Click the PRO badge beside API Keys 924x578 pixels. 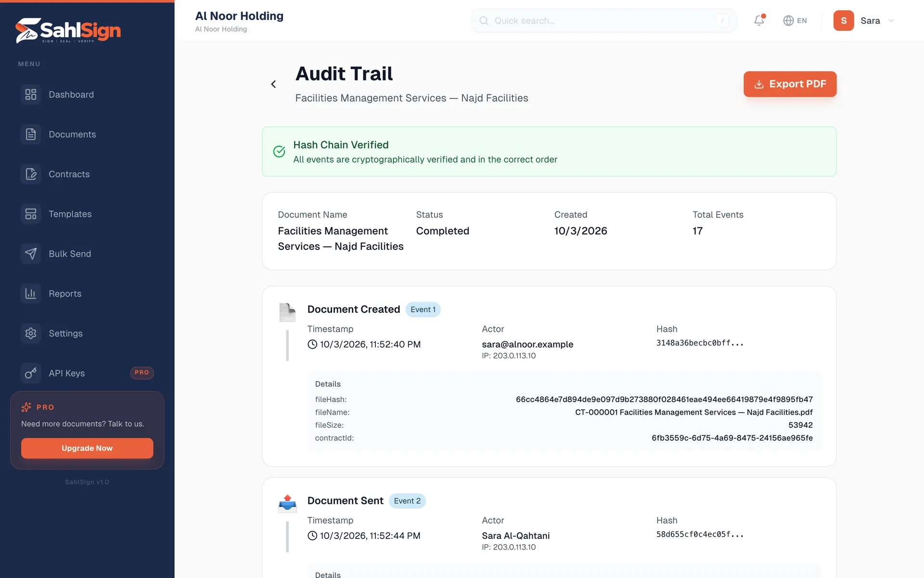(x=142, y=373)
